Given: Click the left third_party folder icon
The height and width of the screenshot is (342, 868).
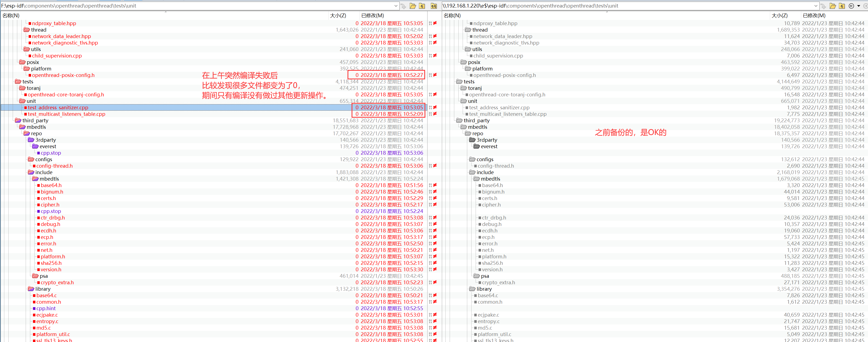Looking at the screenshot, I should [x=18, y=120].
